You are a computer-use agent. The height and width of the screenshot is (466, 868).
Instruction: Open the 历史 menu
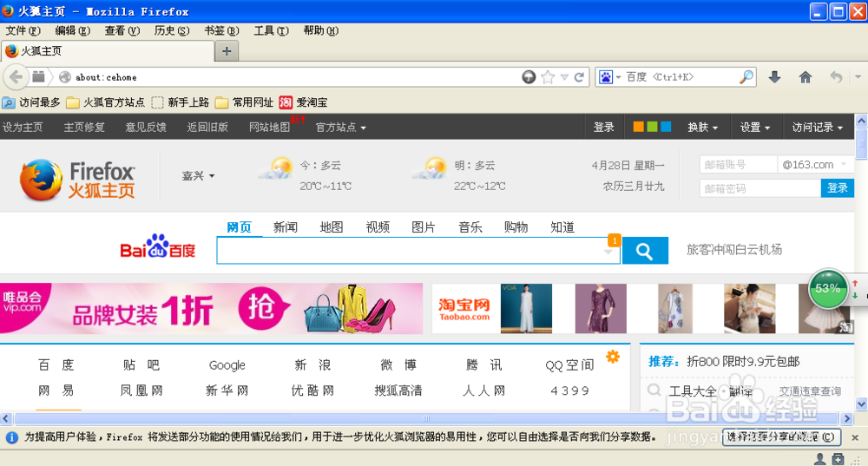click(x=172, y=30)
